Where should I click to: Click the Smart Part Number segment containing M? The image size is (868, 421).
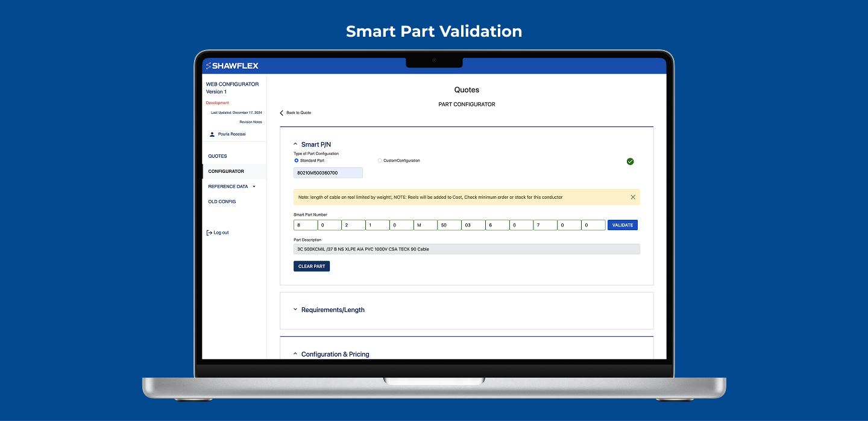(425, 225)
